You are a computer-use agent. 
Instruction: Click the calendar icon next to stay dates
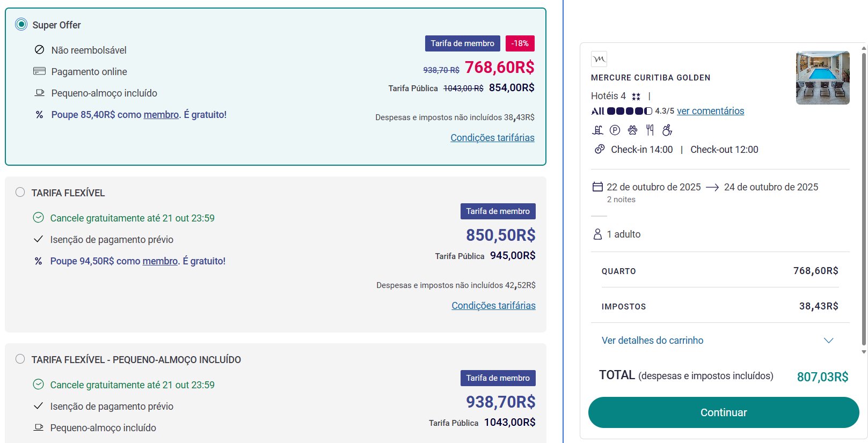coord(597,187)
